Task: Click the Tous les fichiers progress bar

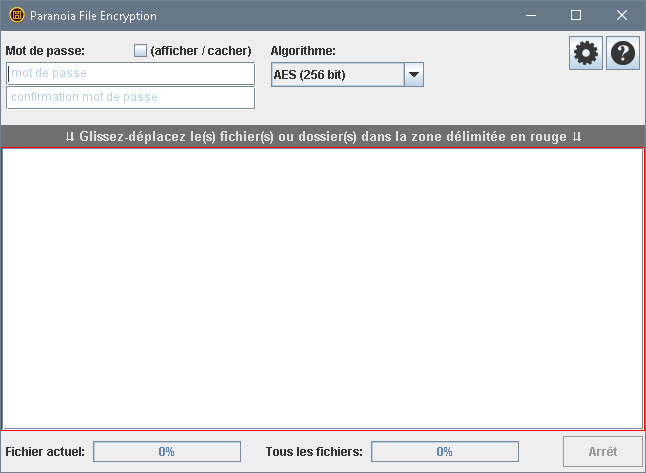Action: [445, 452]
